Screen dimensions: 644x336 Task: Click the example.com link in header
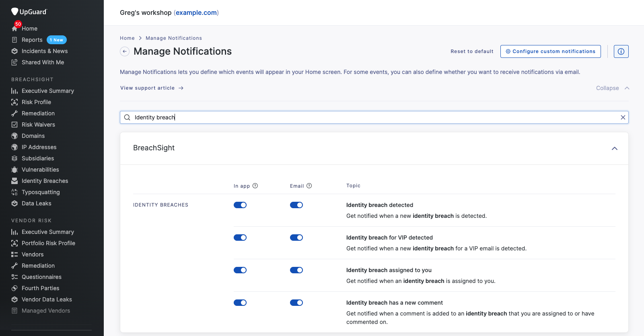196,12
